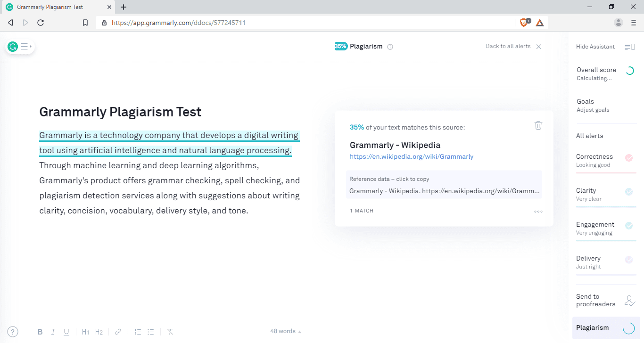Check the Overall score progress indicator
This screenshot has height=343, width=644.
click(x=630, y=71)
